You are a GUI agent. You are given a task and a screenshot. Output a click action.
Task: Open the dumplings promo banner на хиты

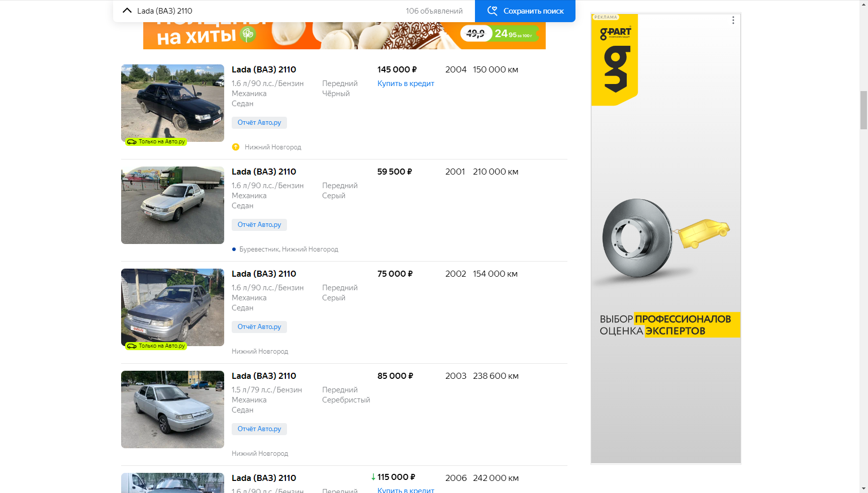pos(344,36)
